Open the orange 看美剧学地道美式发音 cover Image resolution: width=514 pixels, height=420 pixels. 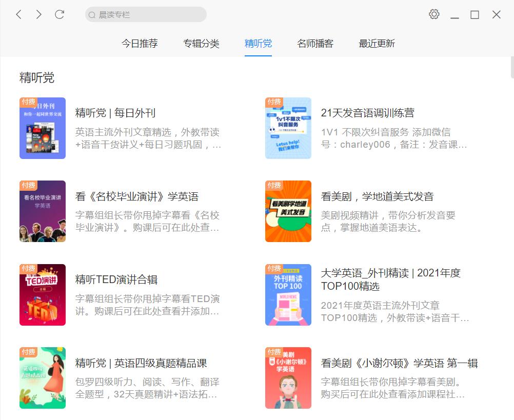tap(288, 211)
